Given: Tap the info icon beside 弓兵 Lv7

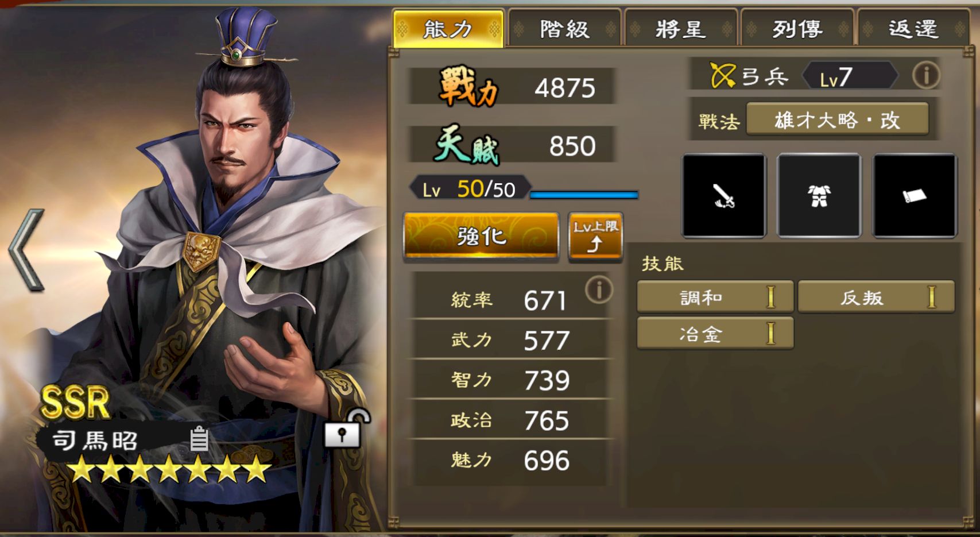Looking at the screenshot, I should 925,75.
